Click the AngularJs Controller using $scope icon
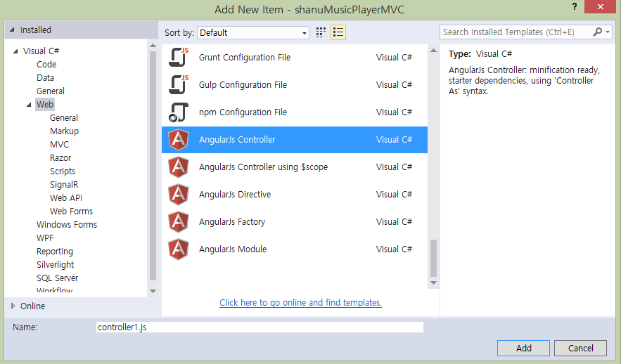This screenshot has height=364, width=621. pos(179,167)
